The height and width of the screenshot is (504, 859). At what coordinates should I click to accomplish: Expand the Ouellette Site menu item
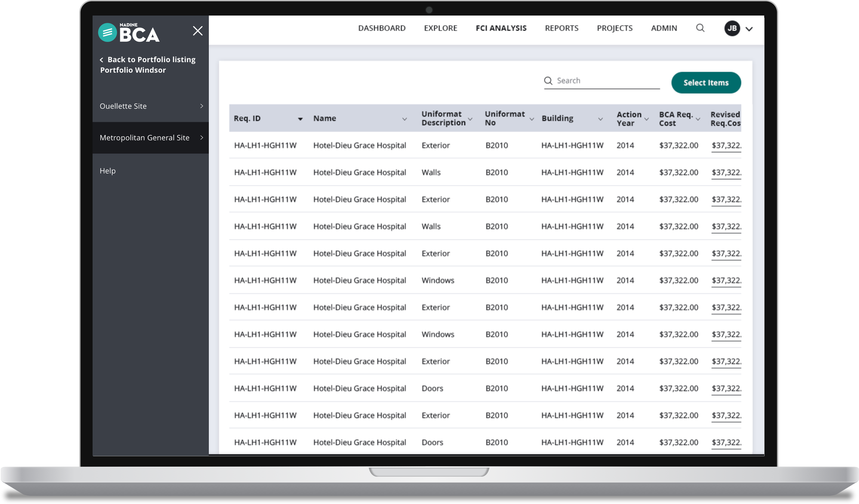201,106
